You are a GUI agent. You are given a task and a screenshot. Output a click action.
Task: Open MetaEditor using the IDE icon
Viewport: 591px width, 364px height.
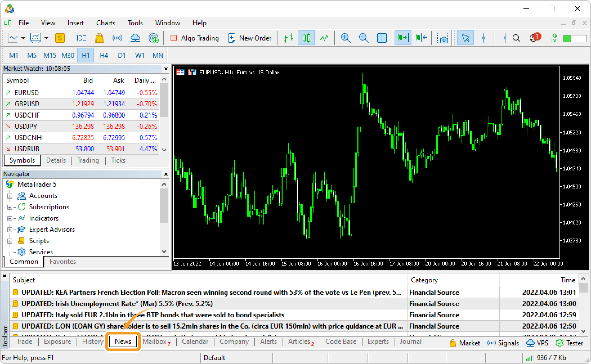[x=81, y=38]
